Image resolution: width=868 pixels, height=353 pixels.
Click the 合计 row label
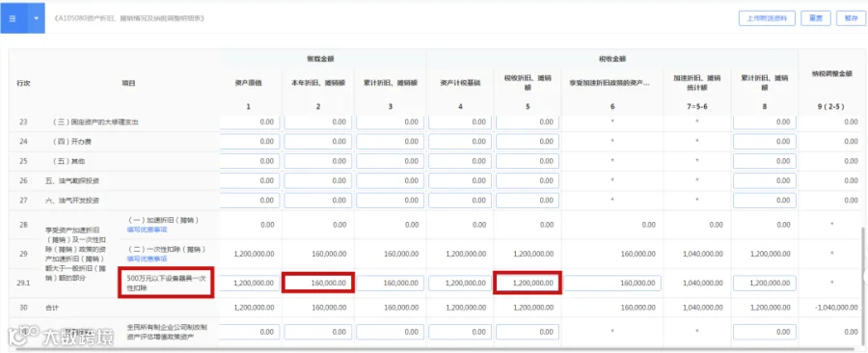coord(51,307)
